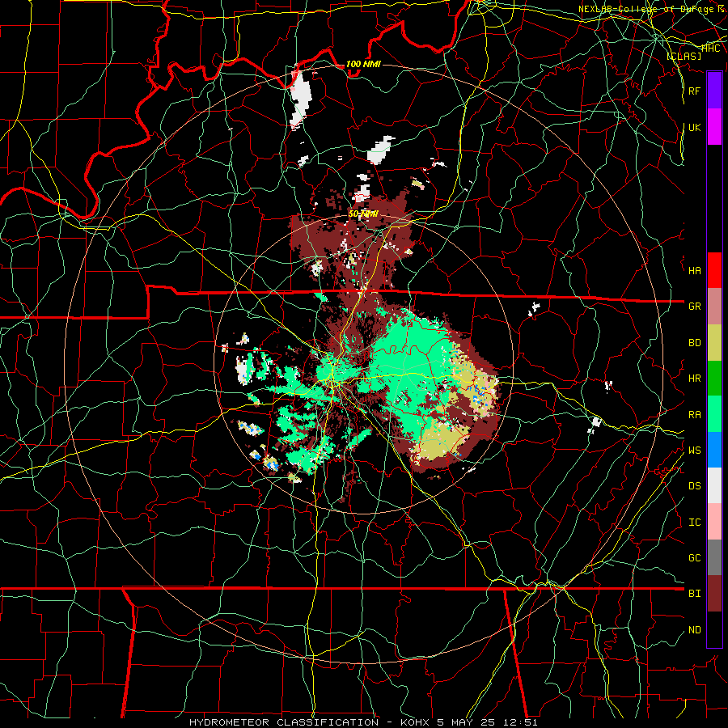The image size is (728, 728).
Task: Select the light pink IC legend swatch
Action: 714,522
